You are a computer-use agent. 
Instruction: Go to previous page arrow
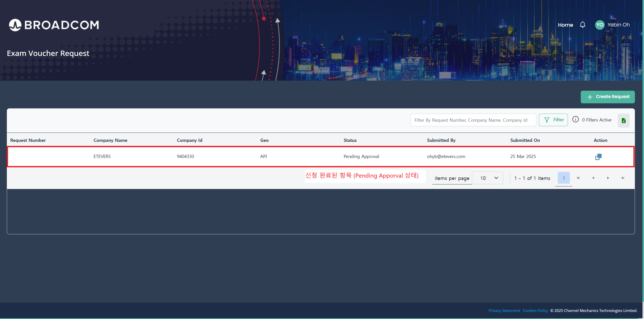point(593,178)
